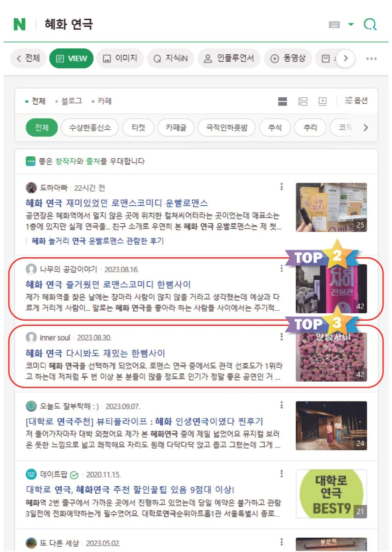Open more menu for 데이트팝 post

282,474
